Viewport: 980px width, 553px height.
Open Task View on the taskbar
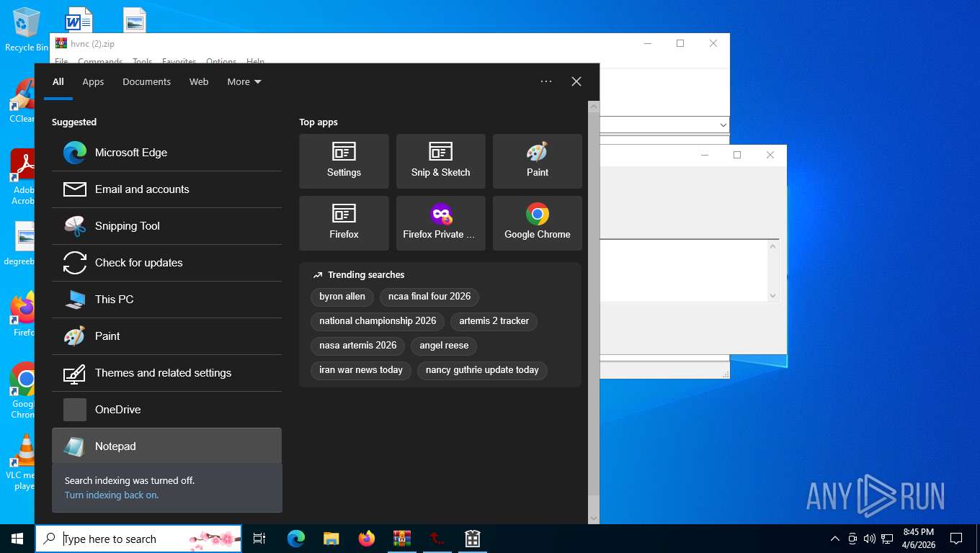tap(259, 539)
